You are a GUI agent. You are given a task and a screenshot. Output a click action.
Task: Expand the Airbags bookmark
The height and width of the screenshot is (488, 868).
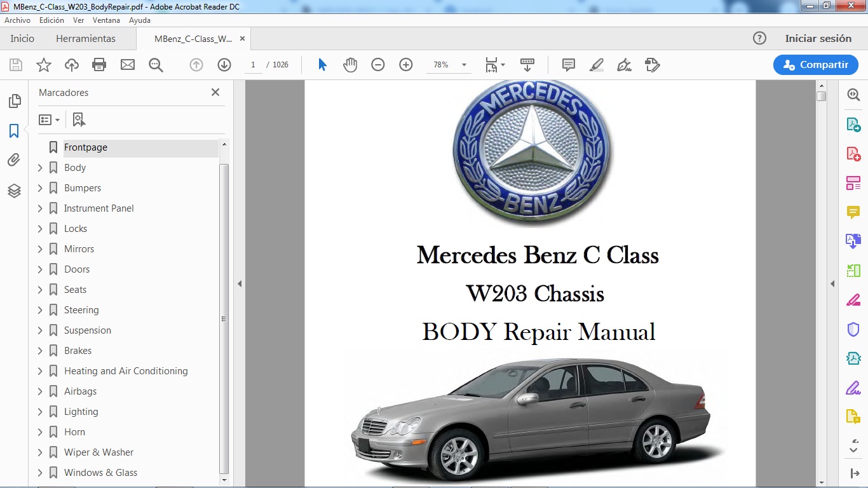(x=40, y=391)
